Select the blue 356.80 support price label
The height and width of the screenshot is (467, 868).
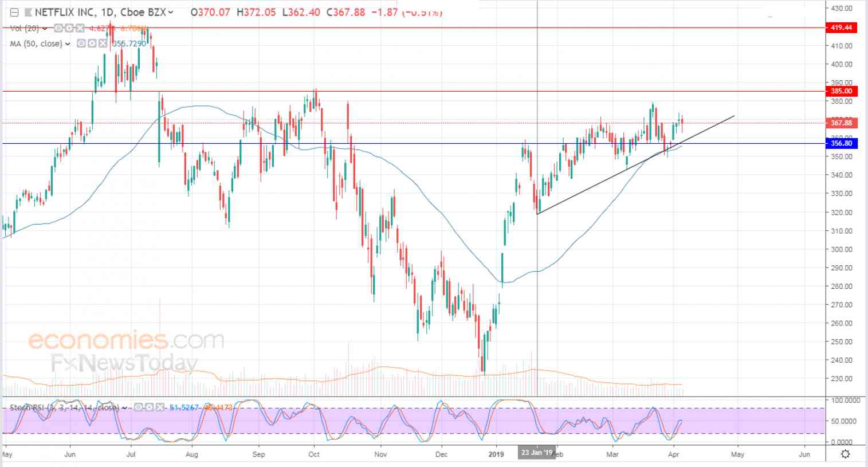[840, 144]
